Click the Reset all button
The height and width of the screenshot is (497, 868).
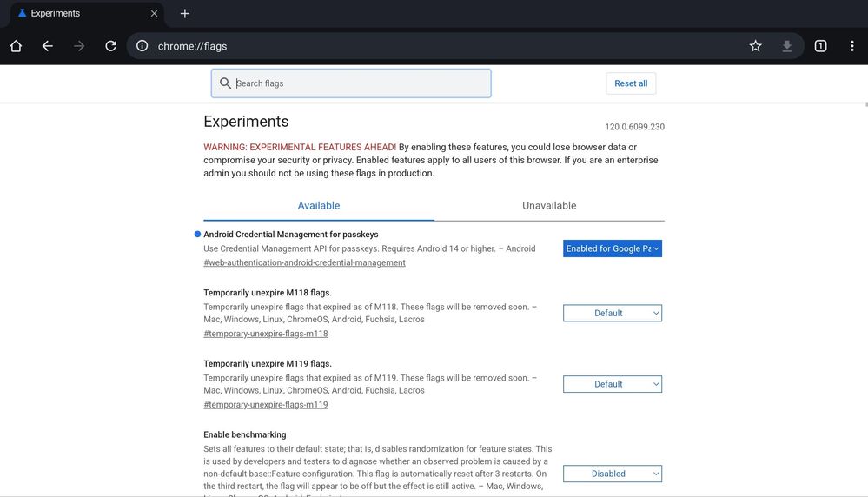631,83
